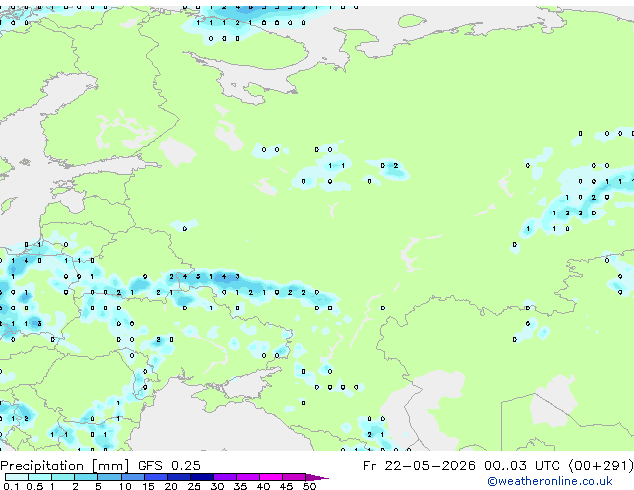
Task: Click the 0.1 to 0.5 mm legend swatch
Action: point(17,477)
